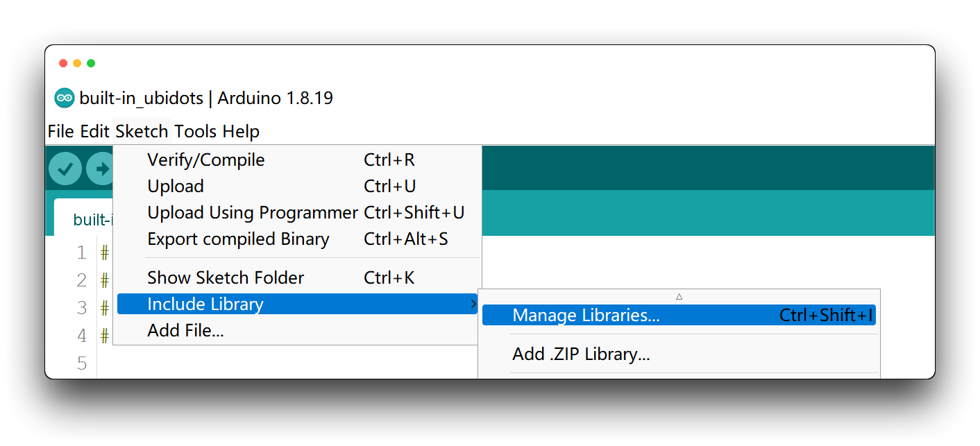Click the submenu scroll-up triangle
Image resolution: width=980 pixels, height=446 pixels.
pos(679,296)
